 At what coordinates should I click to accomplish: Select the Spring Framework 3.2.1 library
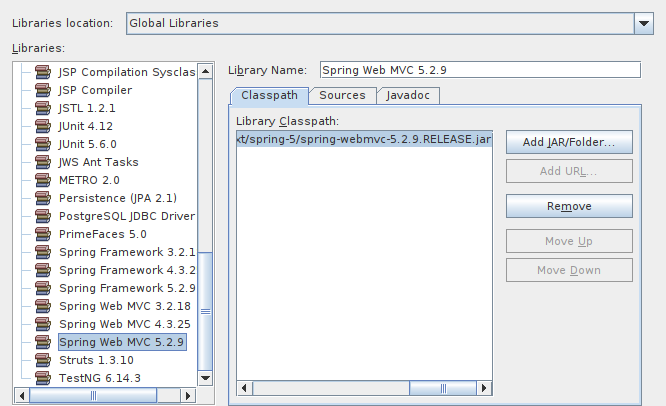click(127, 252)
